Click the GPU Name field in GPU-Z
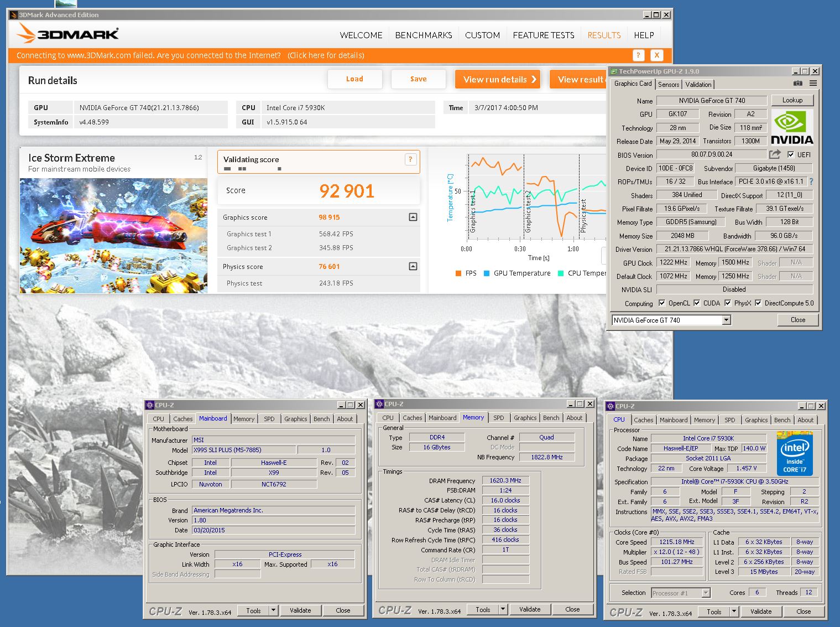The width and height of the screenshot is (840, 627). click(712, 101)
